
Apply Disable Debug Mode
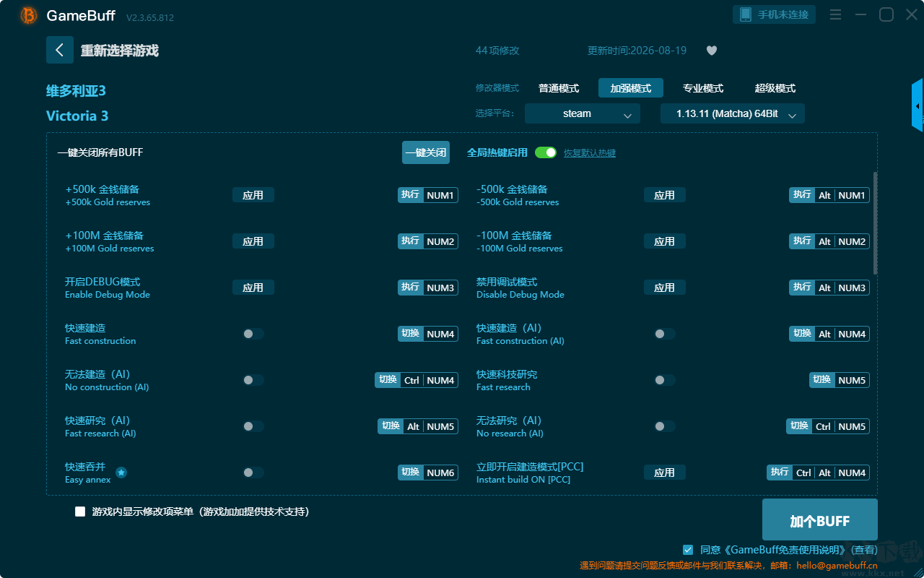[x=665, y=288]
